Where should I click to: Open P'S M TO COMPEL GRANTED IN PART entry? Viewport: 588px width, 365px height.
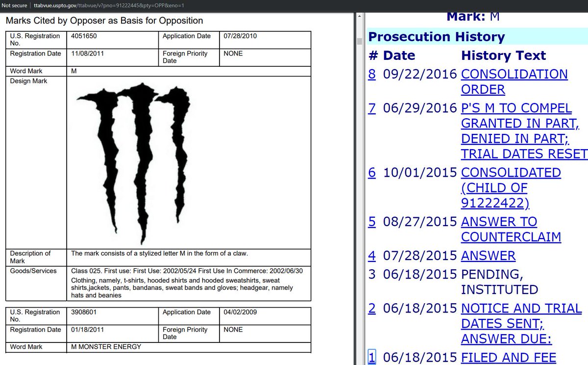pyautogui.click(x=524, y=131)
